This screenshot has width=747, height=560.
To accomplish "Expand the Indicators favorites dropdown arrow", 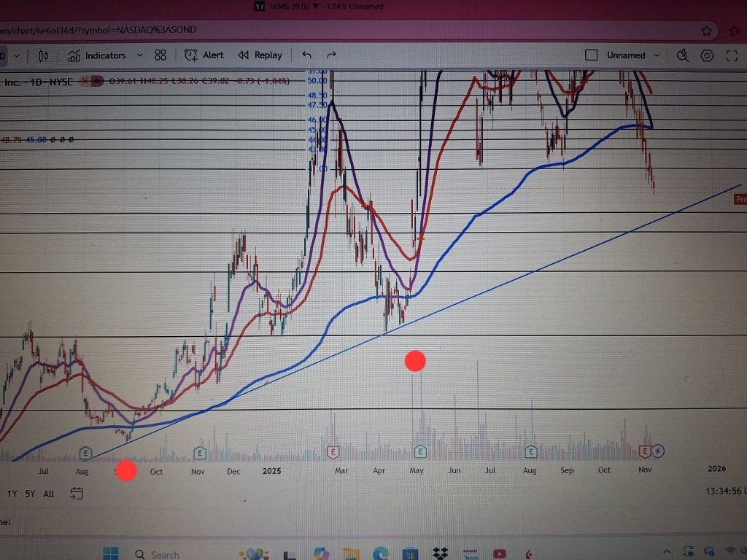I will click(x=139, y=55).
